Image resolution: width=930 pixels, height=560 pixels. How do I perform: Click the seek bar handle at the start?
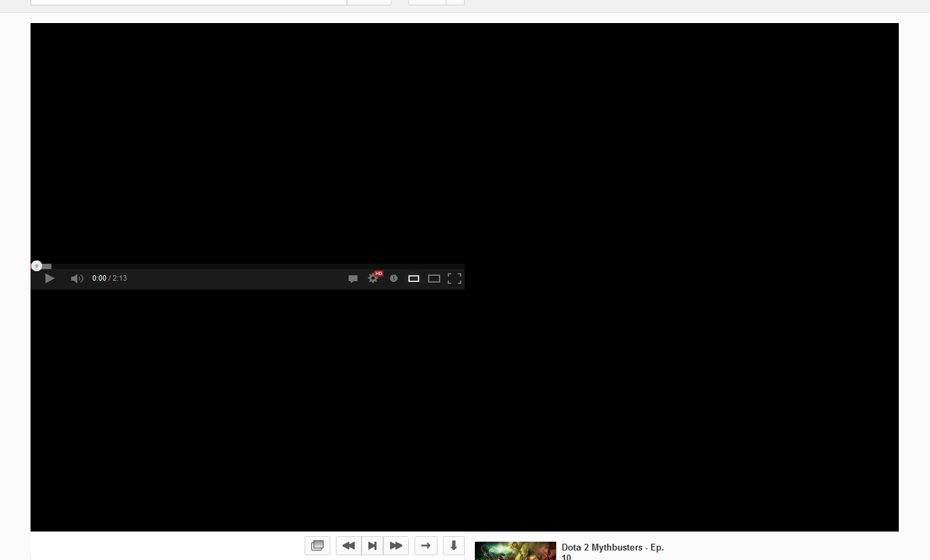point(37,266)
